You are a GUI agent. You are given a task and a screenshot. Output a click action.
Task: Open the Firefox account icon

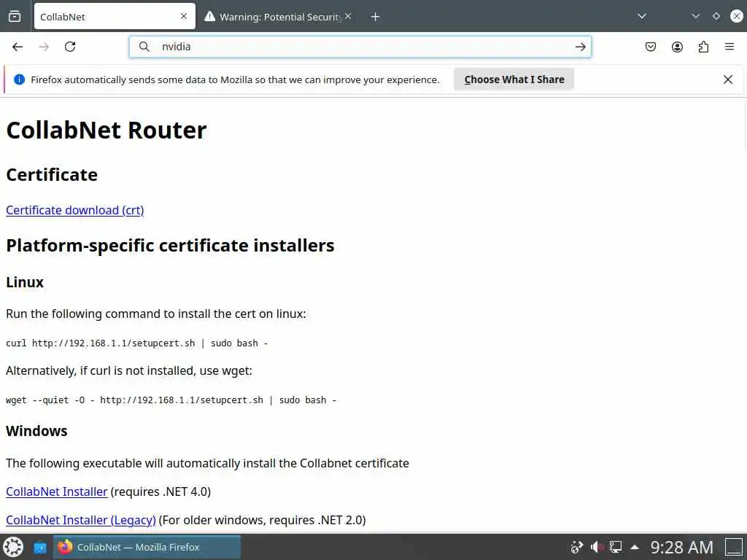coord(677,47)
